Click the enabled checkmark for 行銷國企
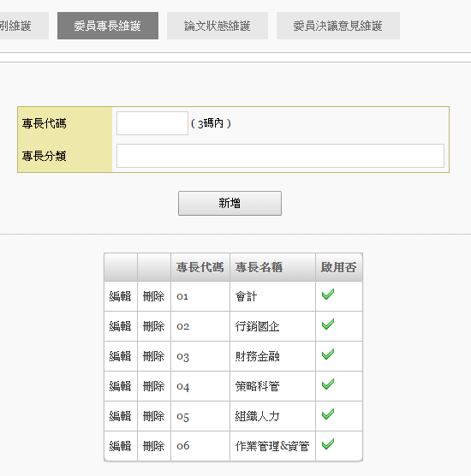 coord(328,324)
